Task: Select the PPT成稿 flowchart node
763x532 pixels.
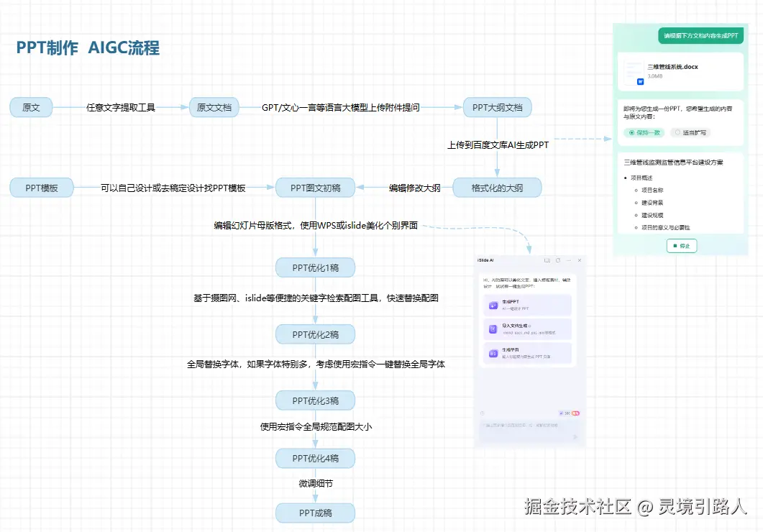Action: click(315, 512)
